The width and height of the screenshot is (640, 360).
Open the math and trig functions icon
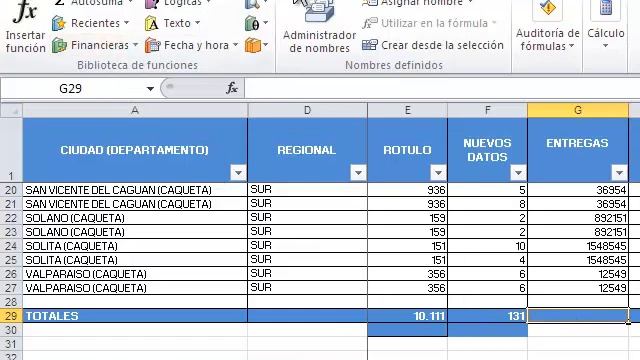[256, 23]
